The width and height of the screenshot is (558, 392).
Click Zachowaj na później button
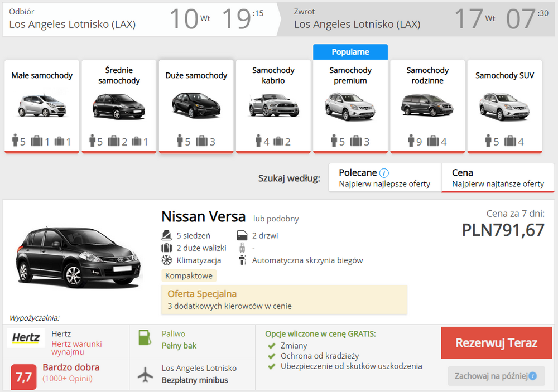coord(497,376)
